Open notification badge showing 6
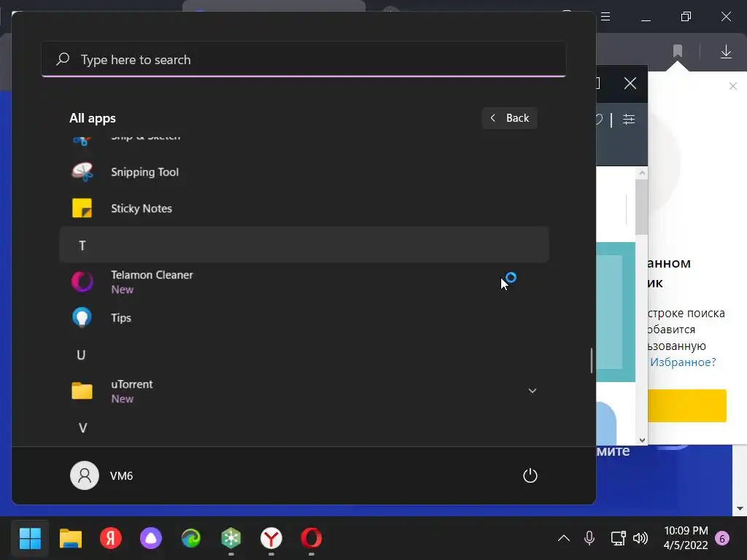The height and width of the screenshot is (560, 747). tap(722, 539)
